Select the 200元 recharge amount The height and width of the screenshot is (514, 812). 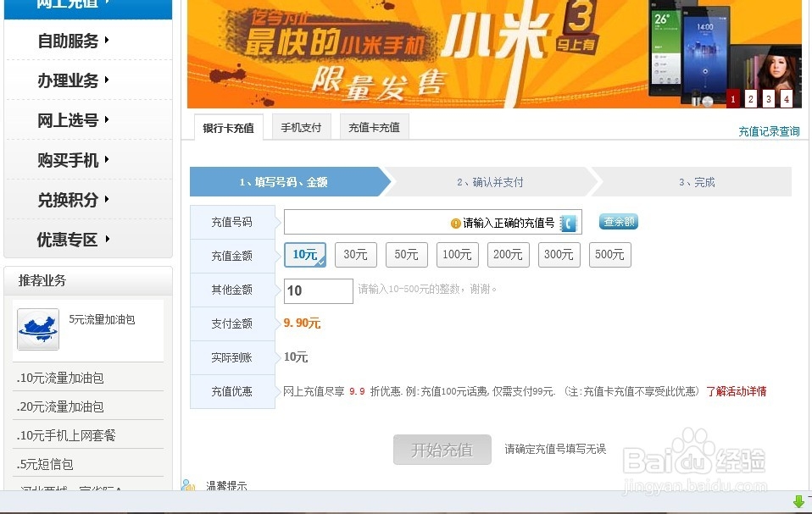pos(508,254)
